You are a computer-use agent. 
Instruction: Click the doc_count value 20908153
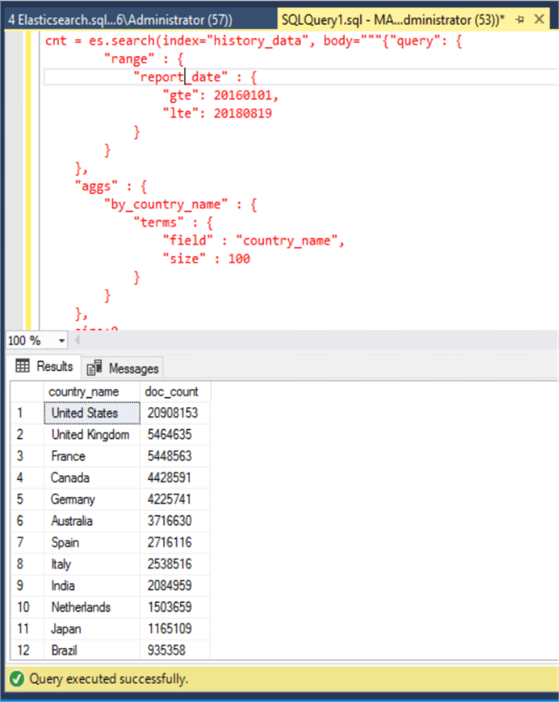175,413
